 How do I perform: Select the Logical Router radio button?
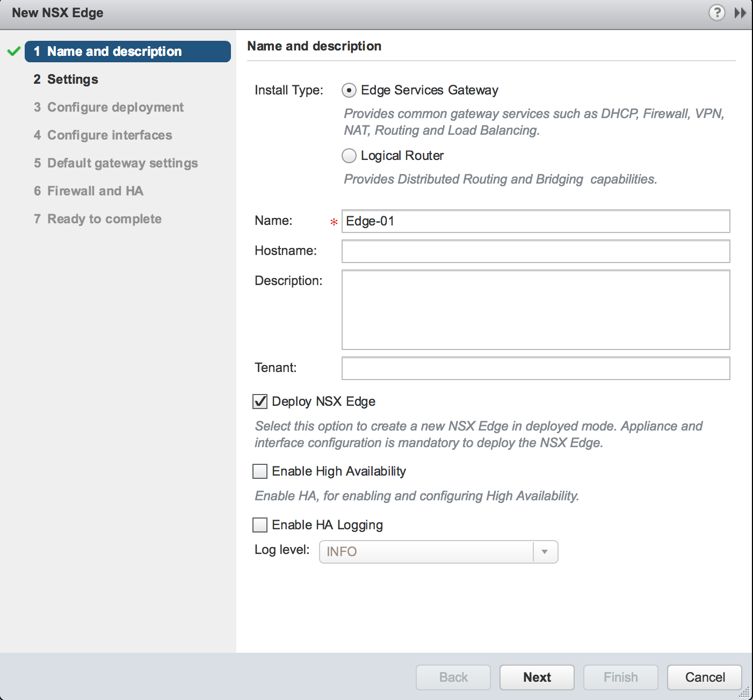click(x=349, y=156)
